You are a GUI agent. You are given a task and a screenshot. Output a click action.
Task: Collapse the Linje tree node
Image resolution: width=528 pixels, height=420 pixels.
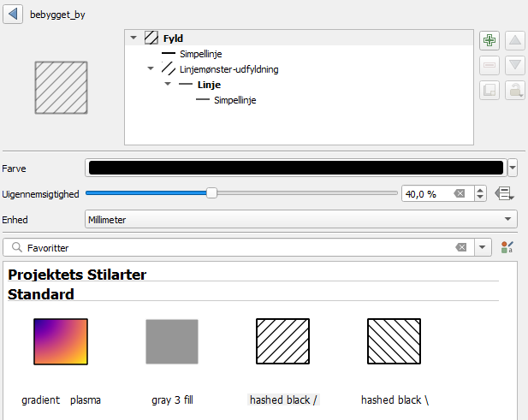coord(168,84)
